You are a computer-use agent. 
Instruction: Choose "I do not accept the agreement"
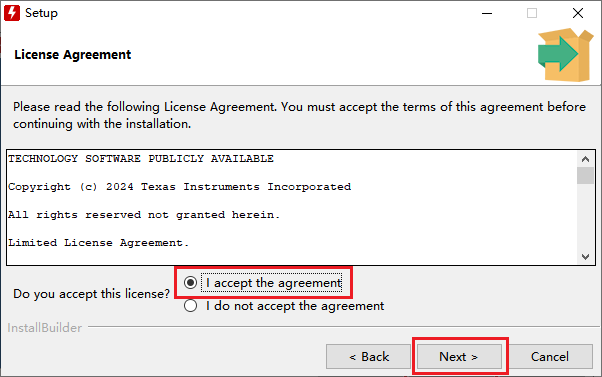190,306
